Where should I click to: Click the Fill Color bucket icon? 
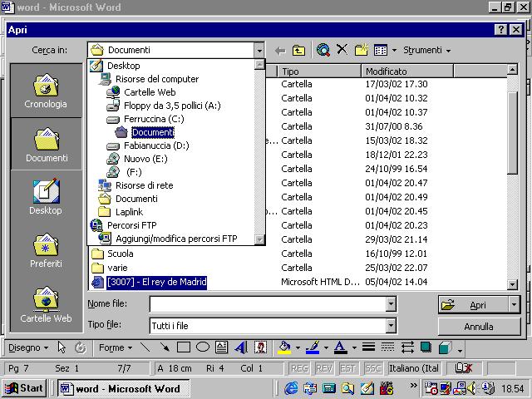coord(284,347)
